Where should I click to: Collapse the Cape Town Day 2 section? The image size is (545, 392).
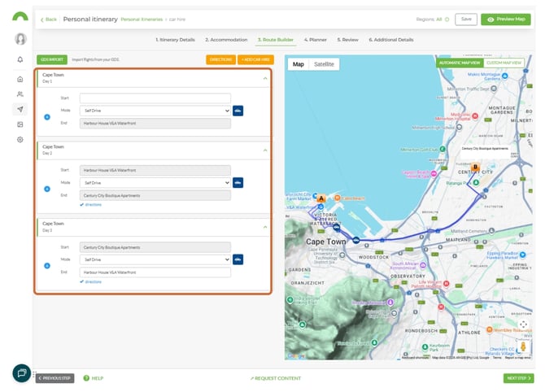tap(265, 150)
